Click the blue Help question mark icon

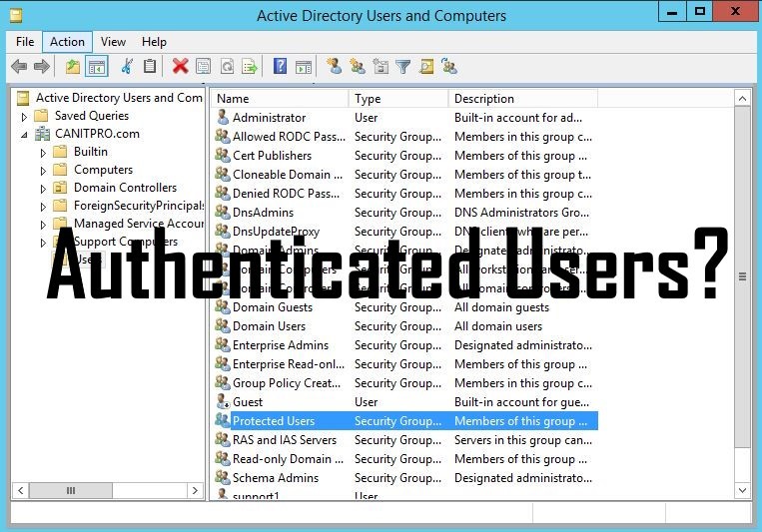point(280,67)
